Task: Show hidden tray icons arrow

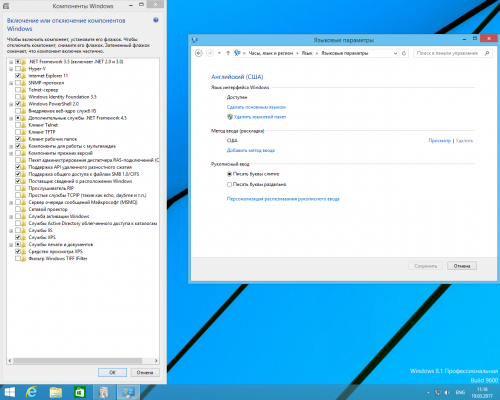Action: tap(428, 393)
